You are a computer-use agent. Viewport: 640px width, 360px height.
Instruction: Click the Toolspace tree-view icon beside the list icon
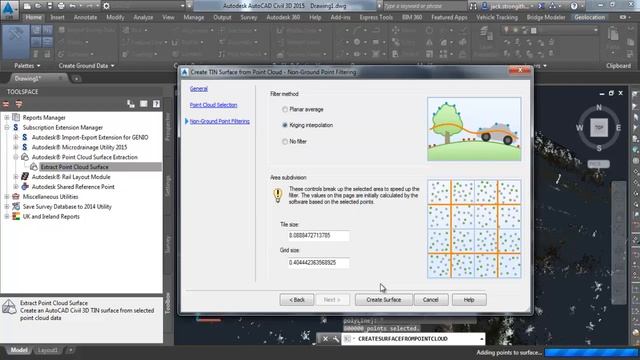131,104
